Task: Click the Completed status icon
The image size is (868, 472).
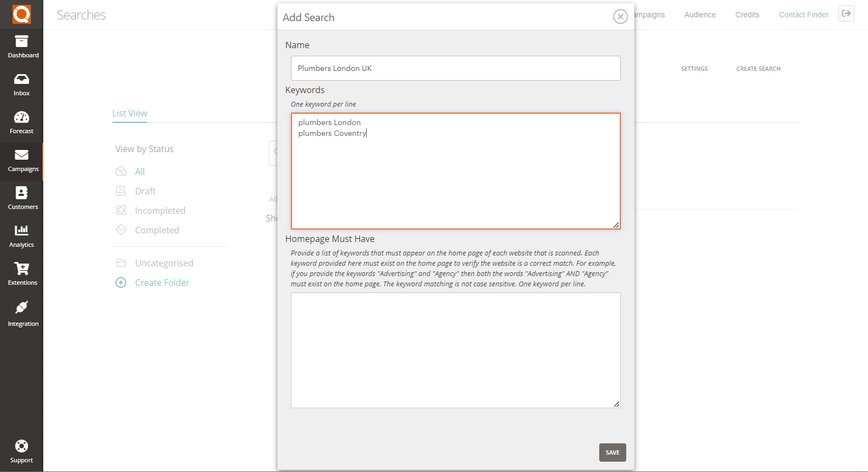Action: point(121,230)
